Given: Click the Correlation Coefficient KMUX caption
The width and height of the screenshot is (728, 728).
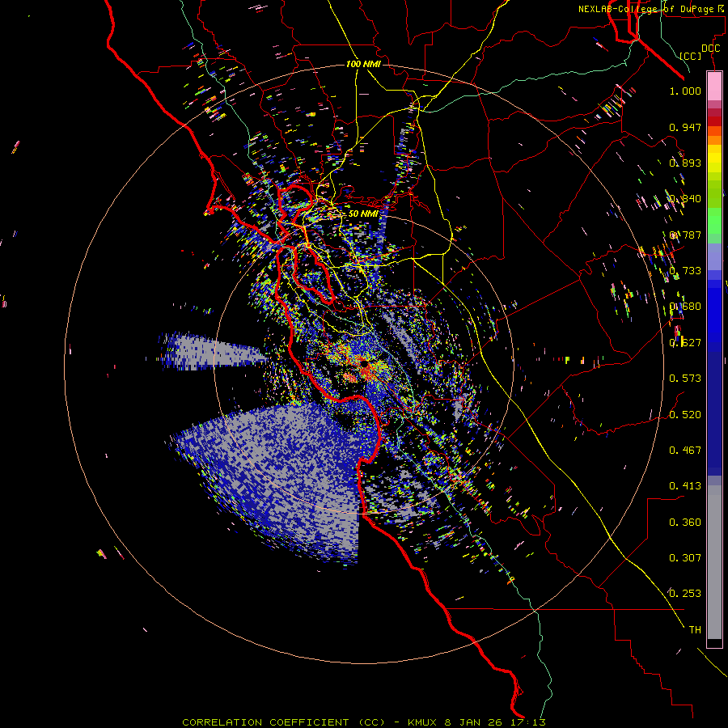Looking at the screenshot, I should [x=363, y=722].
